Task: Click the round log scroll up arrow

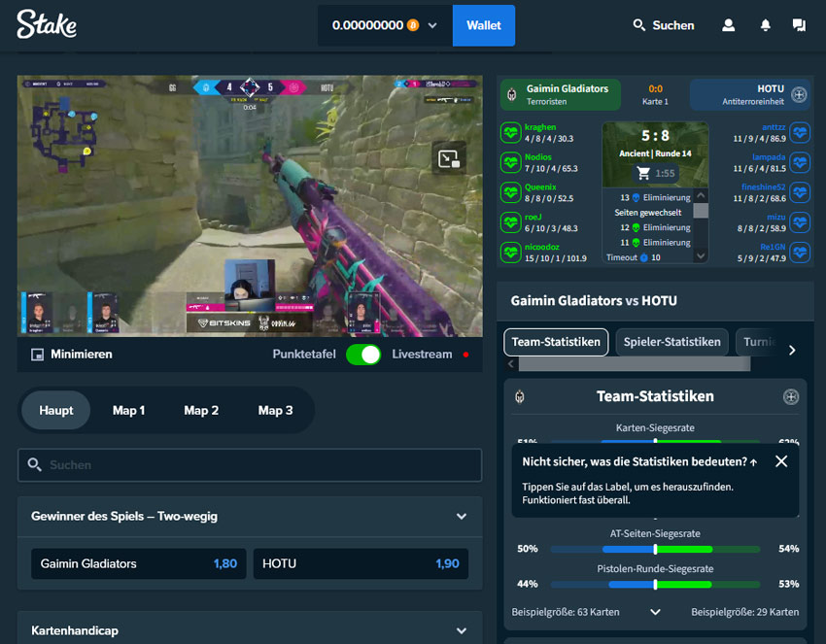Action: (701, 195)
